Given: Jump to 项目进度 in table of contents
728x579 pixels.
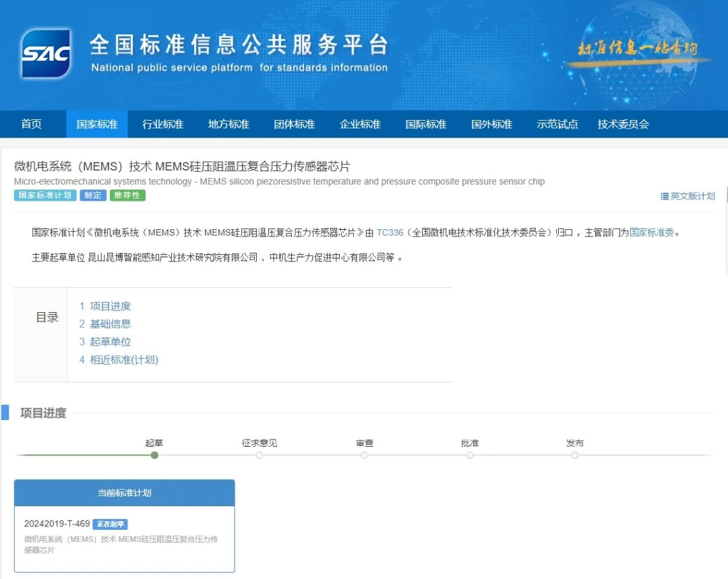Looking at the screenshot, I should pos(110,306).
